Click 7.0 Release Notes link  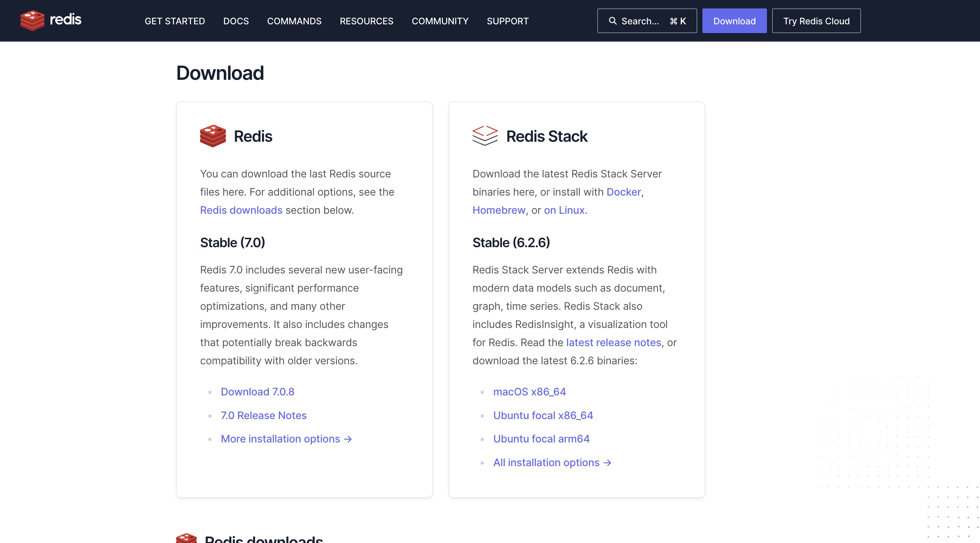264,415
